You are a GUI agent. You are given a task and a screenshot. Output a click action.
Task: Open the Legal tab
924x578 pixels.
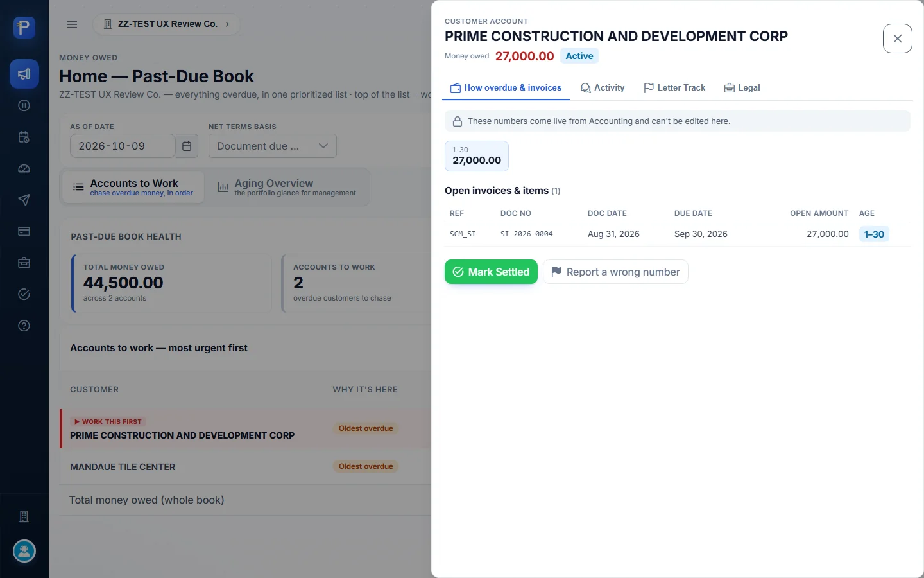click(x=742, y=88)
